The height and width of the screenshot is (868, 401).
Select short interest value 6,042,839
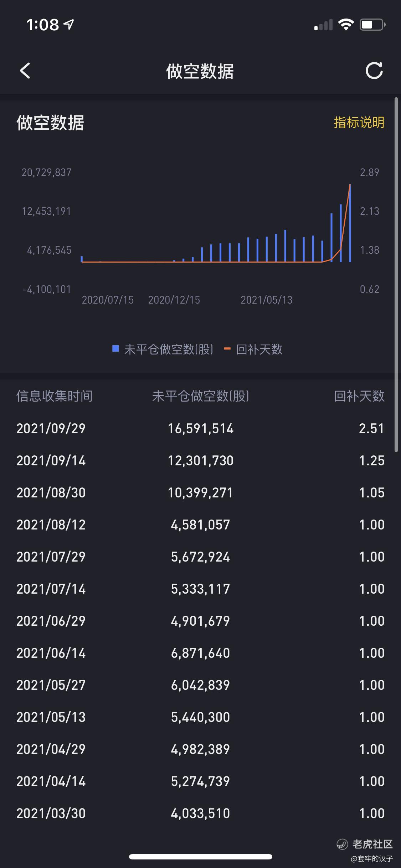pos(201,685)
